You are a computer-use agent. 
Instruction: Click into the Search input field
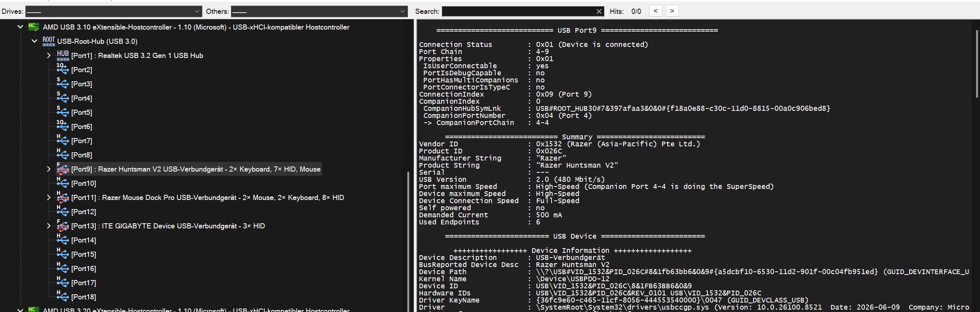(518, 11)
